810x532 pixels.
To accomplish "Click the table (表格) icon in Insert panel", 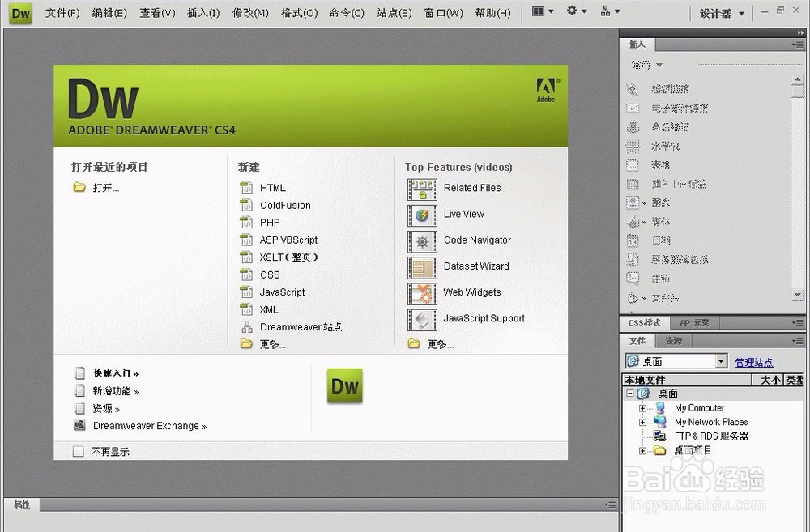I will [633, 164].
